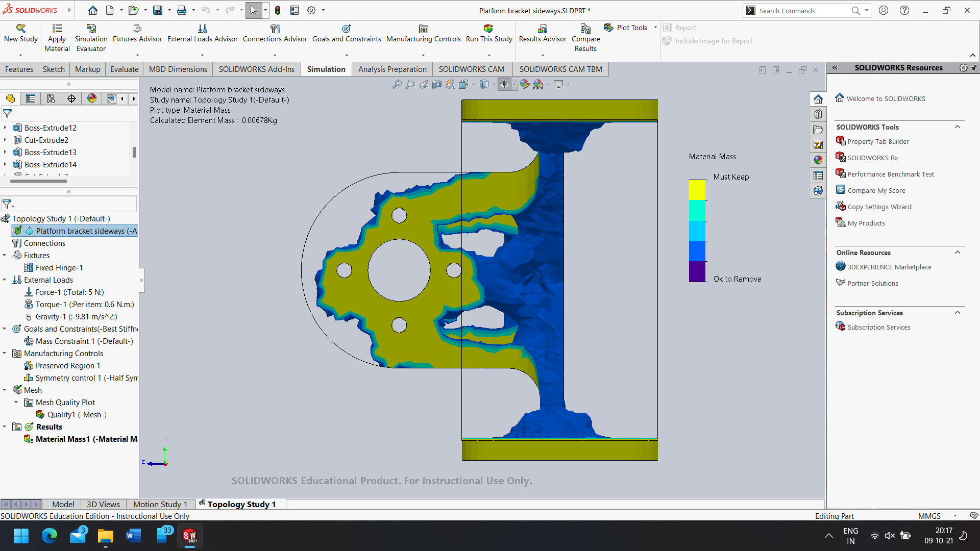Image resolution: width=980 pixels, height=551 pixels.
Task: Collapse Online Resources section
Action: [958, 253]
